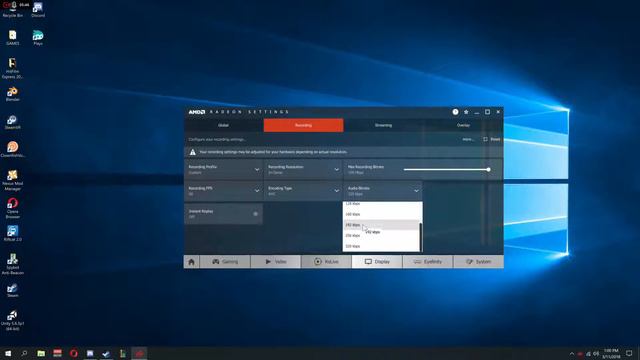
Task: Open the Plays desktop shortcut
Action: 38,38
